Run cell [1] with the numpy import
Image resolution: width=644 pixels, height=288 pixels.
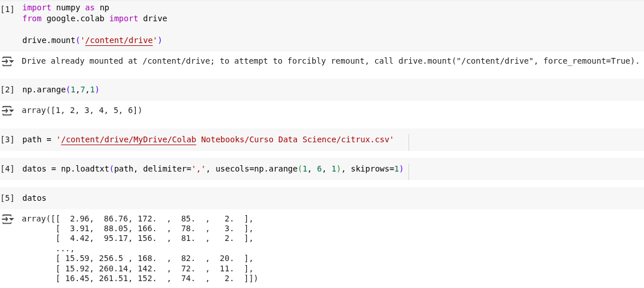(7, 9)
